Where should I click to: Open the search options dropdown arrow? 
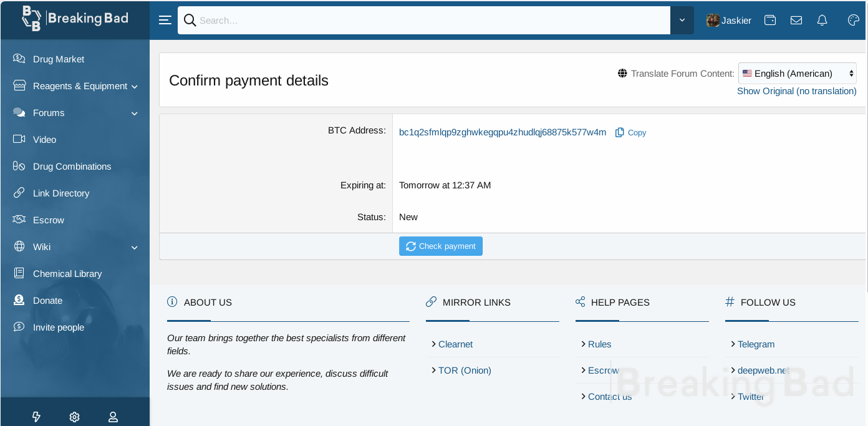coord(682,20)
